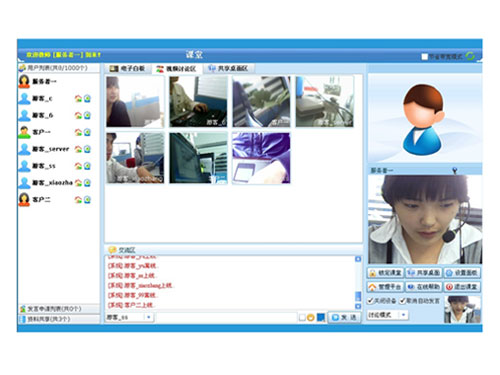Expand the 发言申请列表 panel
Image resolution: width=500 pixels, height=375 pixels.
point(59,309)
